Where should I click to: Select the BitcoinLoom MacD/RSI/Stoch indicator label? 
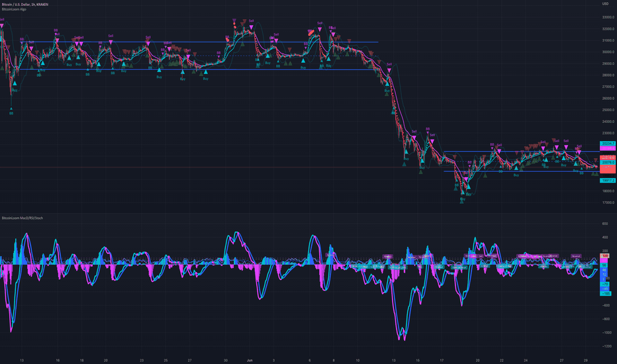23,218
